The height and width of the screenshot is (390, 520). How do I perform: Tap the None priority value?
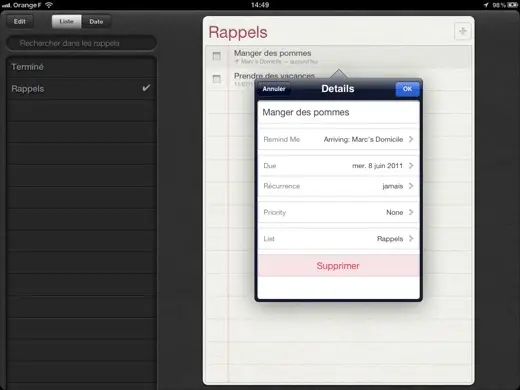click(395, 212)
